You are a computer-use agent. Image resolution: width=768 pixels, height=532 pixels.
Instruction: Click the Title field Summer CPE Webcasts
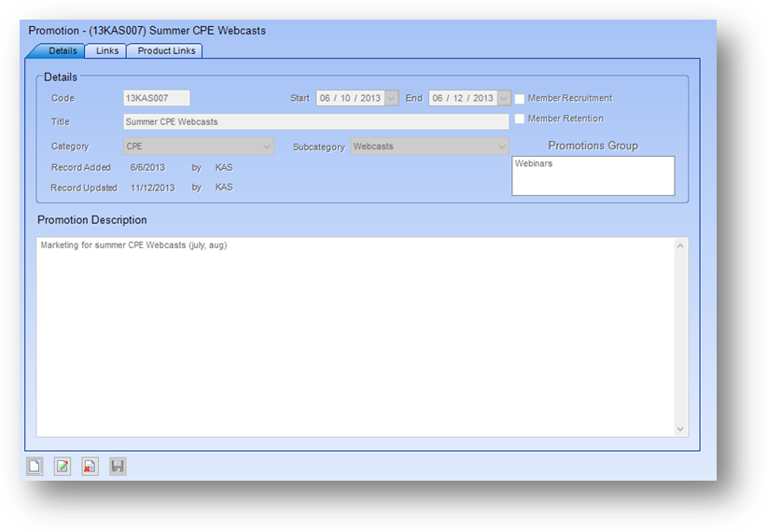(x=316, y=121)
